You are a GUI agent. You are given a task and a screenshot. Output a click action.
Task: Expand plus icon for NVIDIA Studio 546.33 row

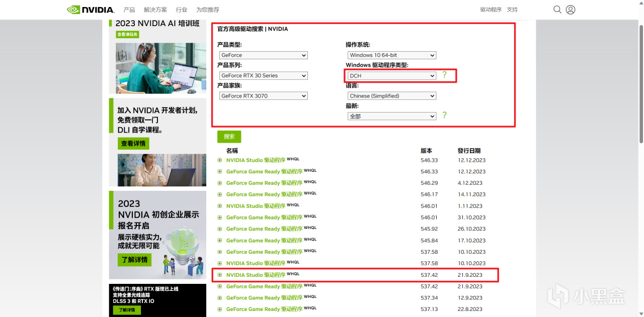220,160
